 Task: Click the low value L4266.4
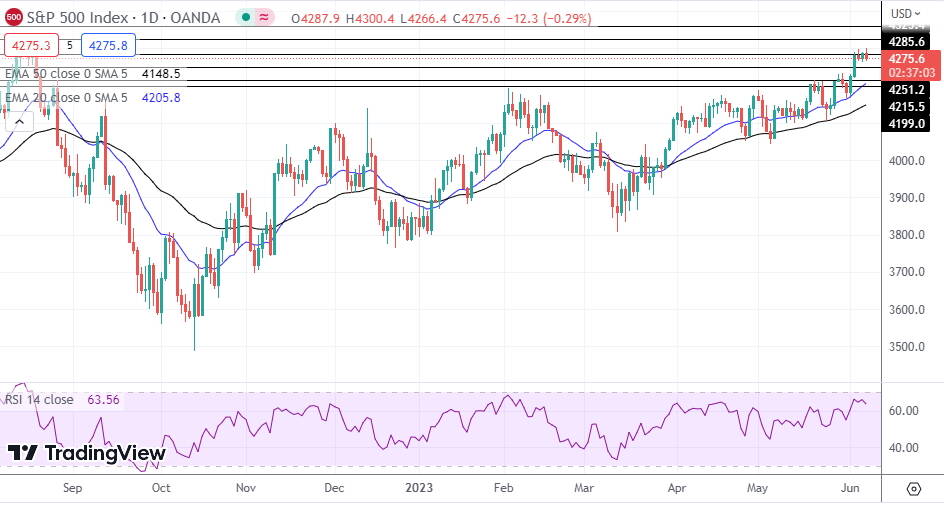424,19
